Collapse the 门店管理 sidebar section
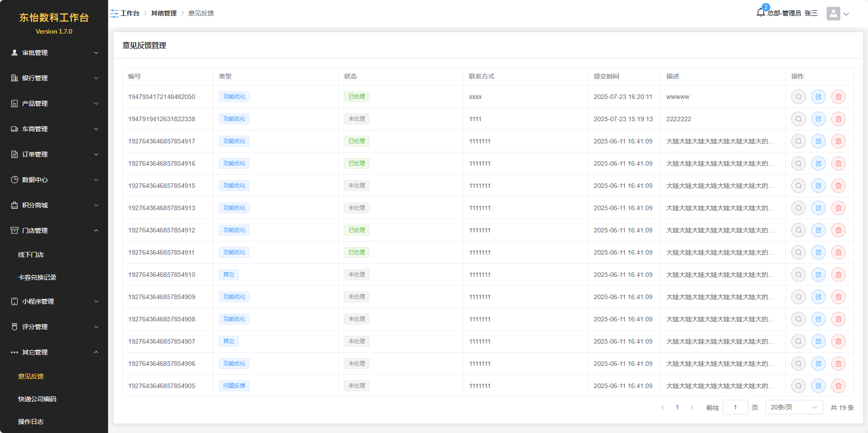Viewport: 868px width, 433px height. click(x=54, y=231)
